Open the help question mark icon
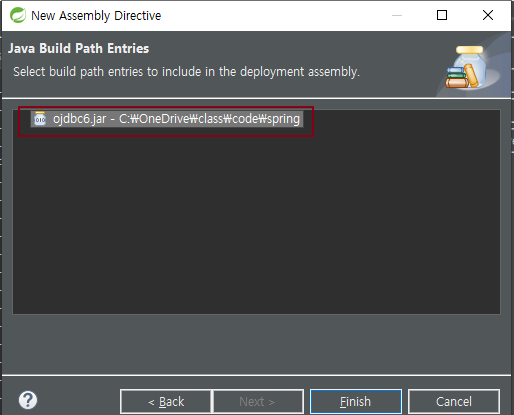This screenshot has height=415, width=514. pyautogui.click(x=28, y=400)
